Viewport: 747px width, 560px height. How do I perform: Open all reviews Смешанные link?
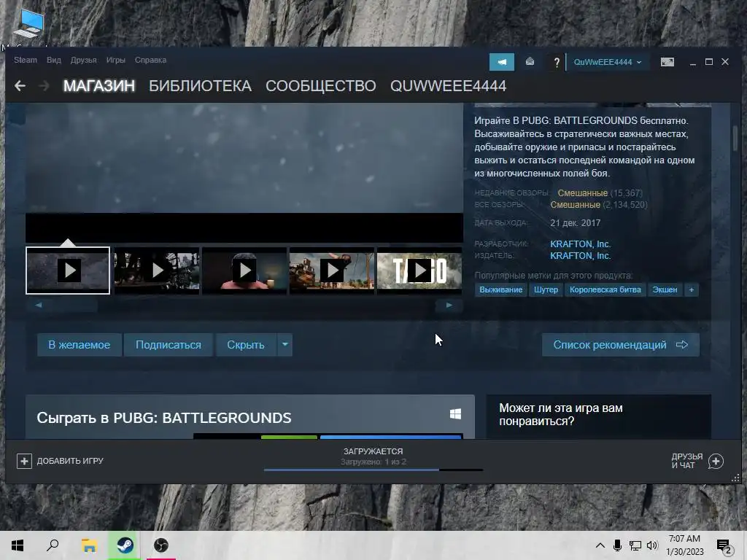click(x=575, y=205)
